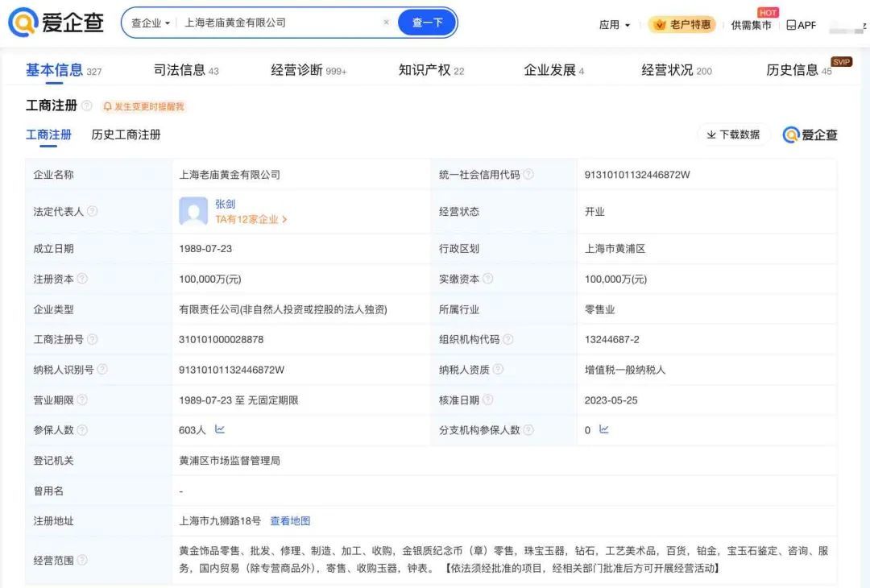
Task: Open the trend chart icon next to branch count 0
Action: pyautogui.click(x=604, y=429)
